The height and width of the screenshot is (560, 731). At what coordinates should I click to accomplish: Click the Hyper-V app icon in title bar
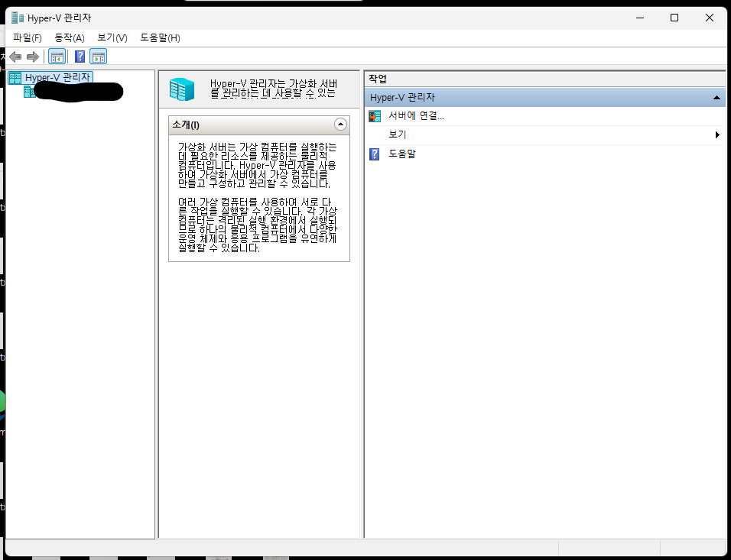click(x=18, y=18)
